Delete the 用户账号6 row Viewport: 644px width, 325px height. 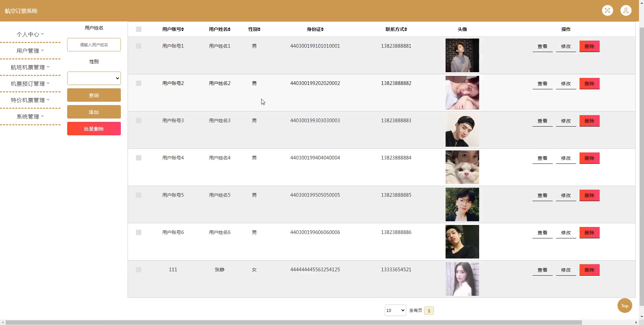(590, 233)
